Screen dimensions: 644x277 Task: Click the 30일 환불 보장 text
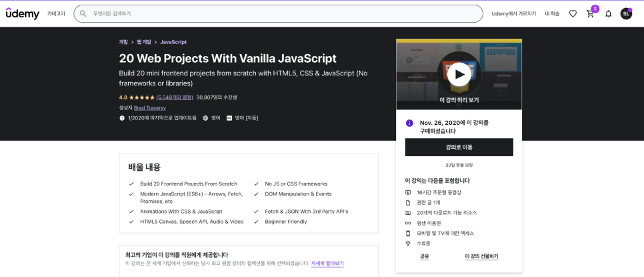pos(459,165)
